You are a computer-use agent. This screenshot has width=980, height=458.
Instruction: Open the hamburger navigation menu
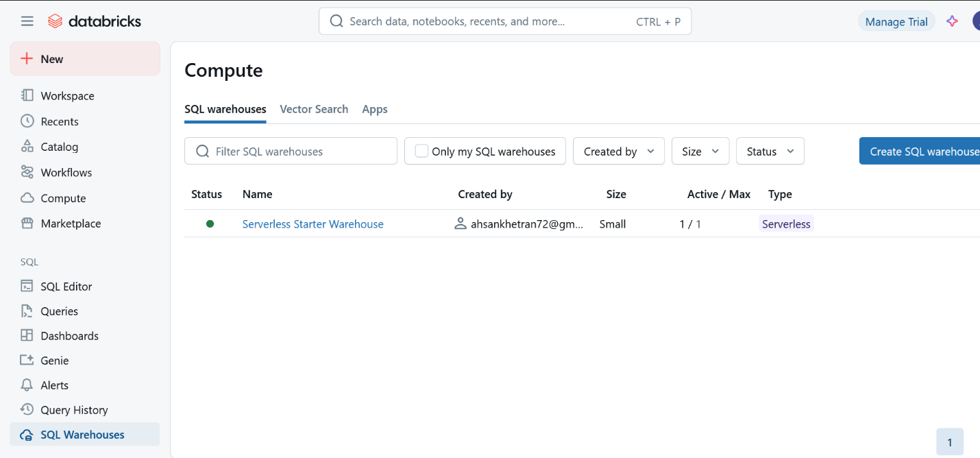(x=27, y=21)
